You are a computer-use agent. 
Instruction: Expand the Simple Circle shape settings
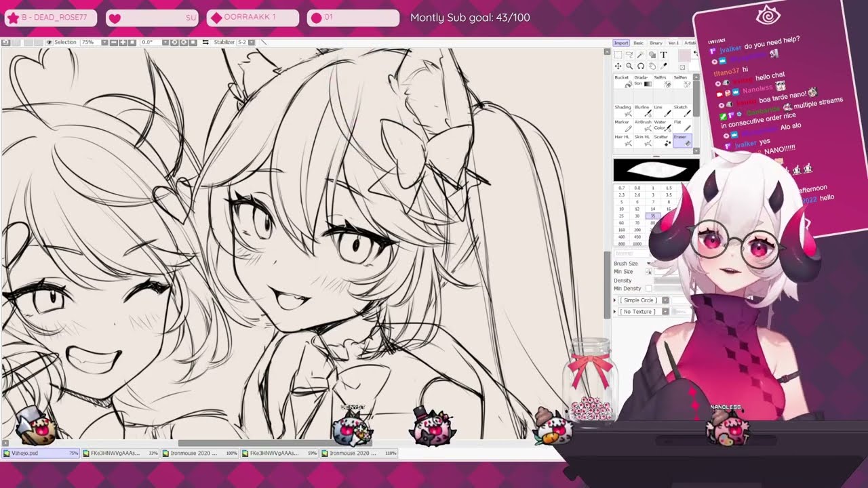coord(614,300)
